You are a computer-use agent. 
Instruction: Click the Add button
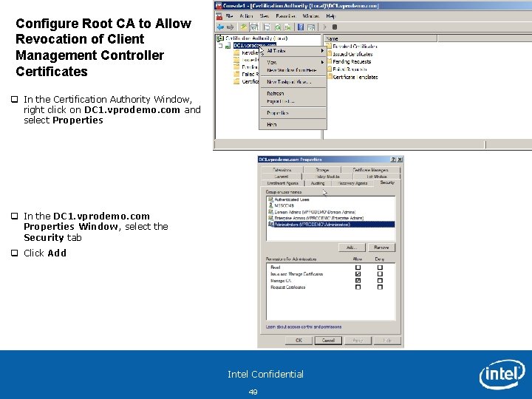click(x=352, y=248)
